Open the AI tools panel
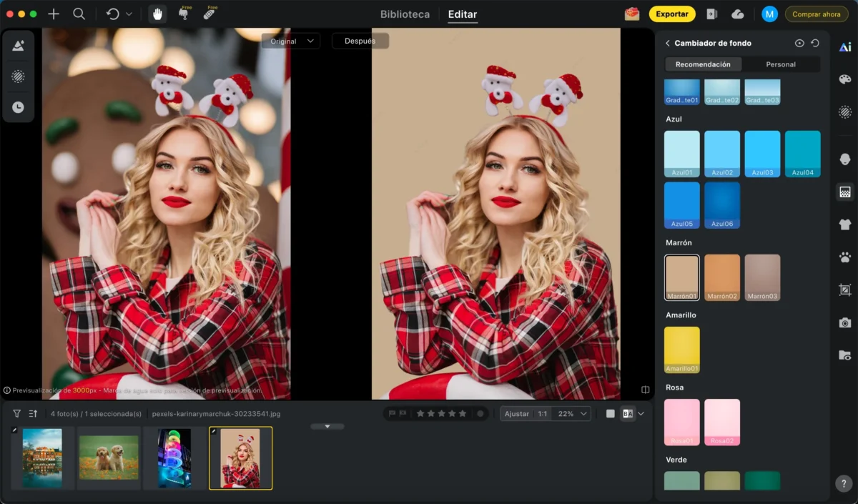This screenshot has height=504, width=858. [x=845, y=47]
